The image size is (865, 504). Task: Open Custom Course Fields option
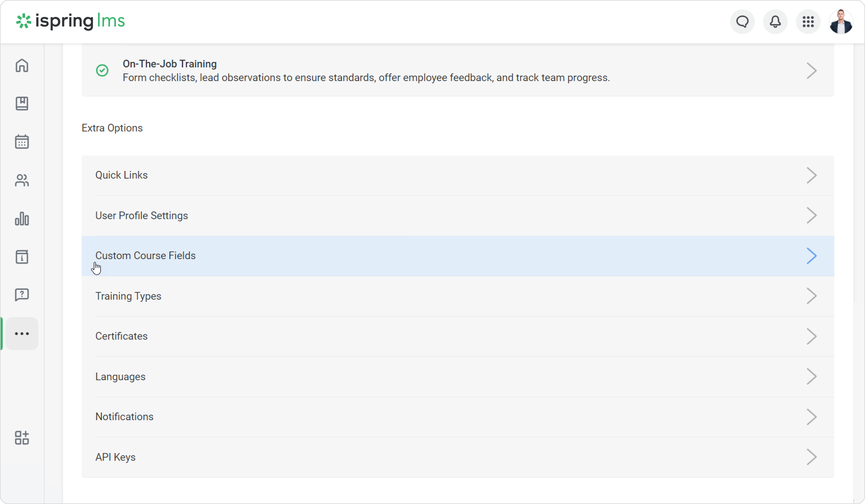pos(146,256)
